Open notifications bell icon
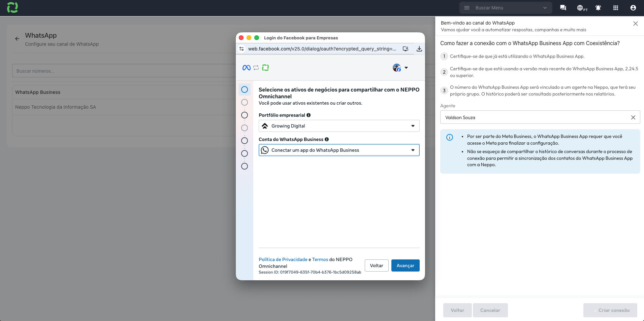The width and height of the screenshot is (644, 321). click(598, 8)
